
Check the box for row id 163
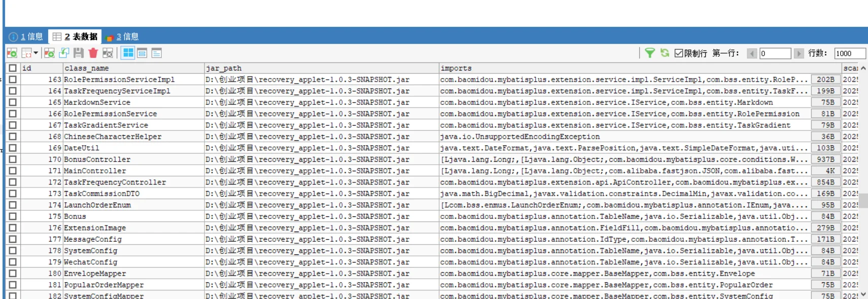pos(13,80)
